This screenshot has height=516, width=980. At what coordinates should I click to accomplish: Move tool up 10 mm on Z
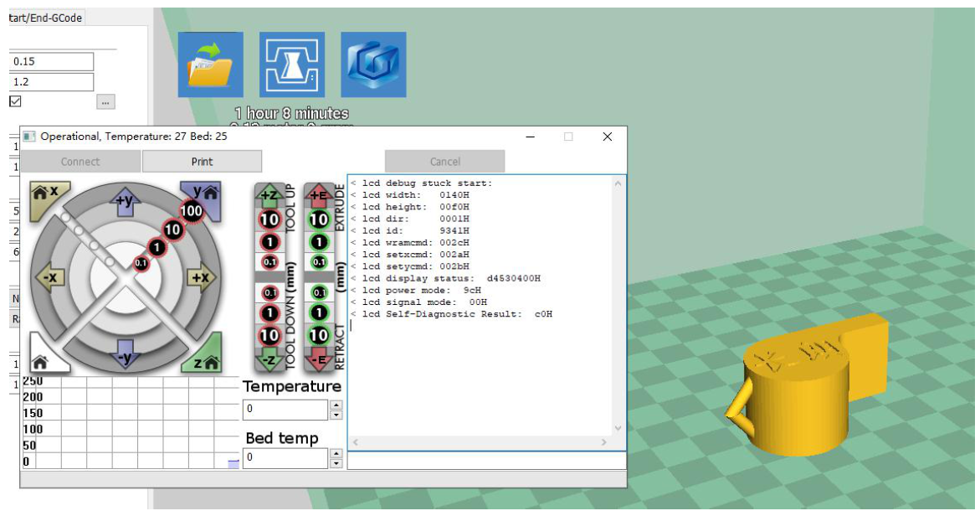tap(269, 219)
